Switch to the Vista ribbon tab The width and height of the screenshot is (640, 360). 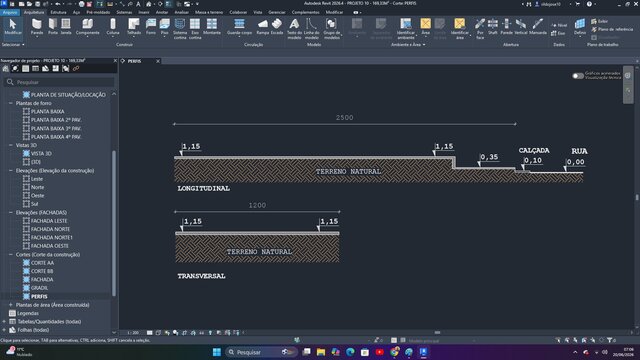[258, 12]
